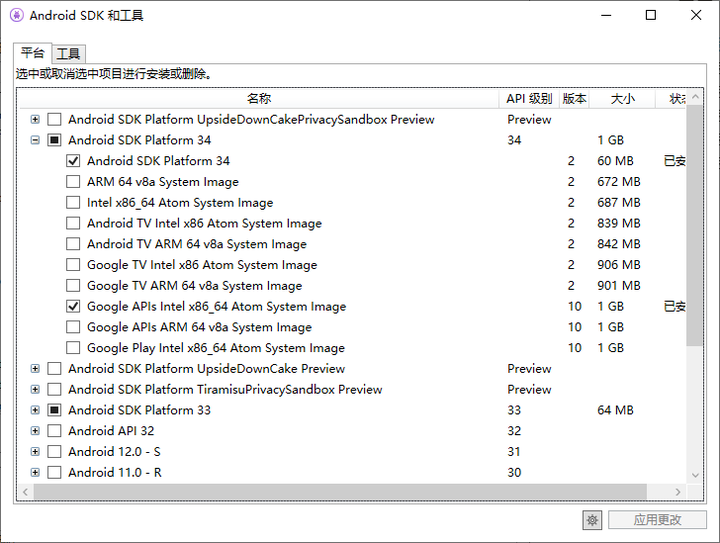Click the vertical scrollbar down arrow

(695, 476)
